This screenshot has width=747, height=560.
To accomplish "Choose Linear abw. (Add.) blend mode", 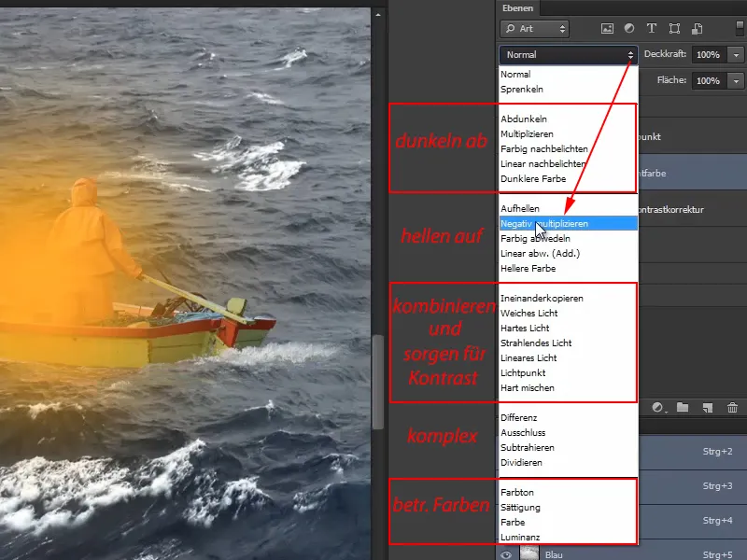I will coord(569,253).
